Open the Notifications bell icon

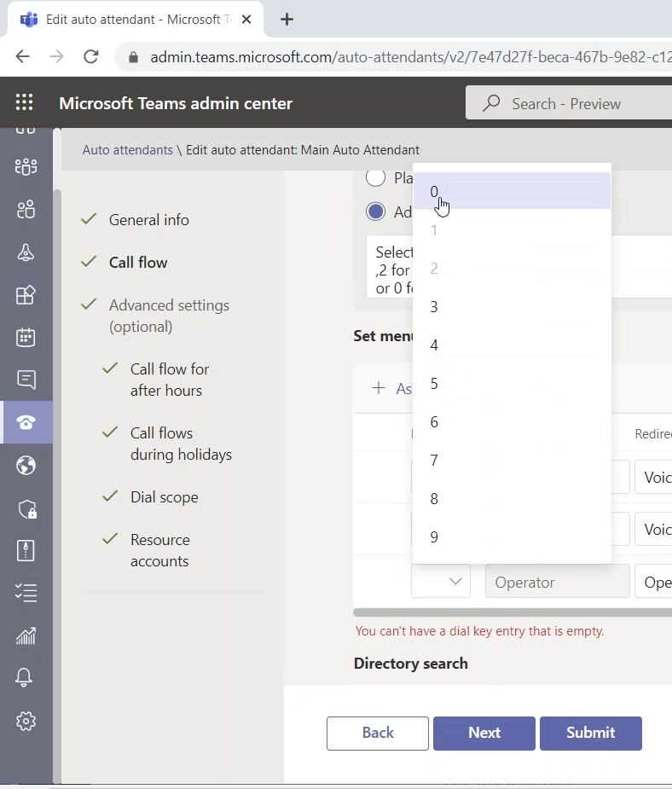click(26, 678)
